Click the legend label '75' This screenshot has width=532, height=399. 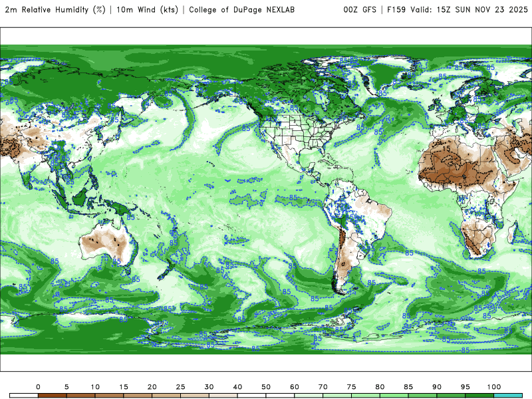(x=352, y=387)
